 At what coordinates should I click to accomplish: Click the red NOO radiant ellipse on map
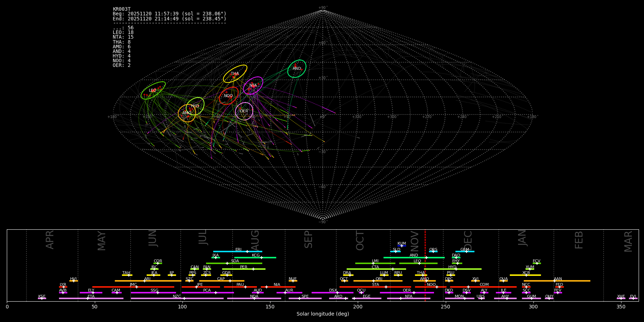[229, 96]
